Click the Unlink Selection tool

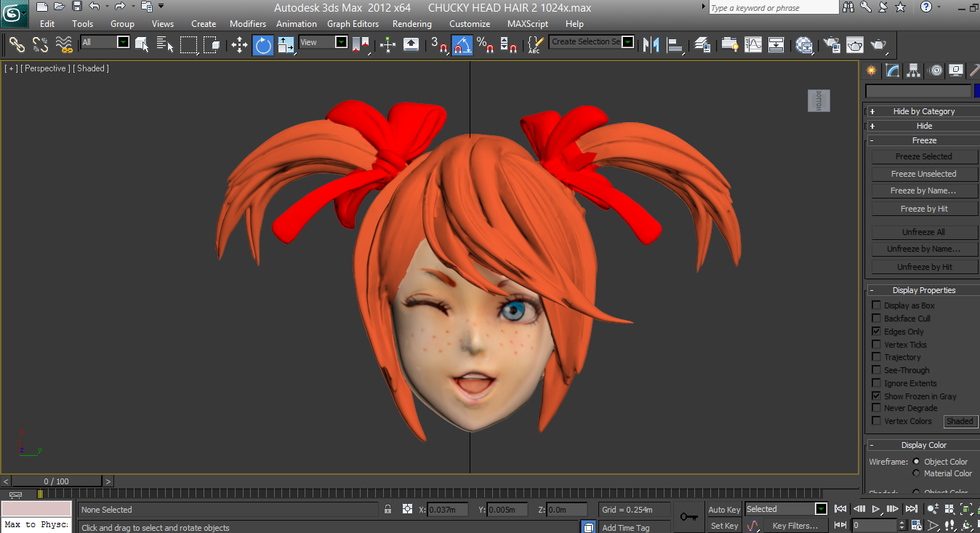[40, 45]
